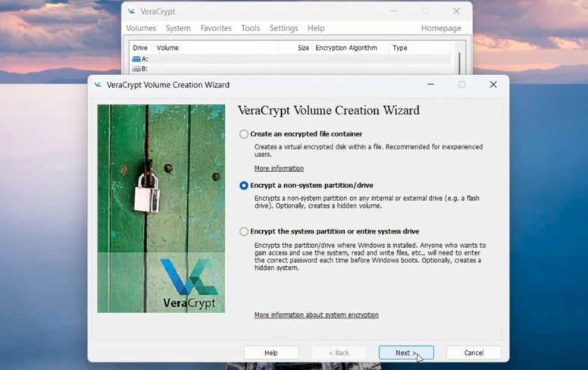Select drive B: row in list

[x=291, y=69]
